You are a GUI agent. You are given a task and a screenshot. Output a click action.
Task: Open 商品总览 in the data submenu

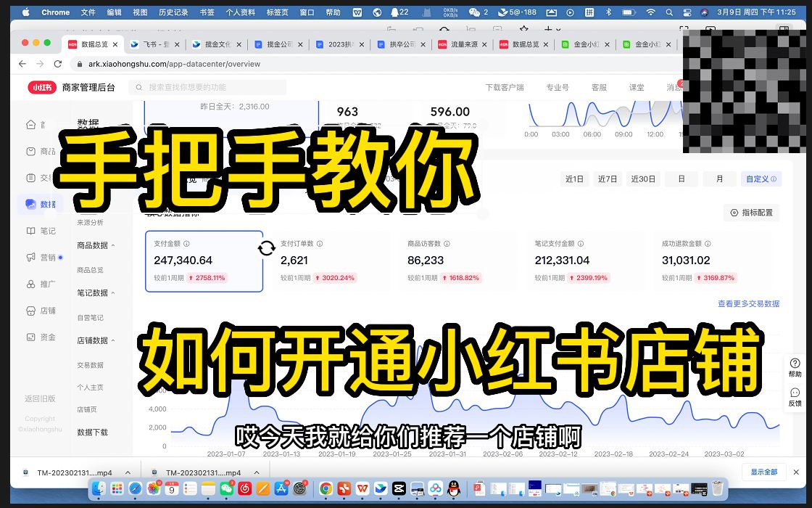coord(90,270)
